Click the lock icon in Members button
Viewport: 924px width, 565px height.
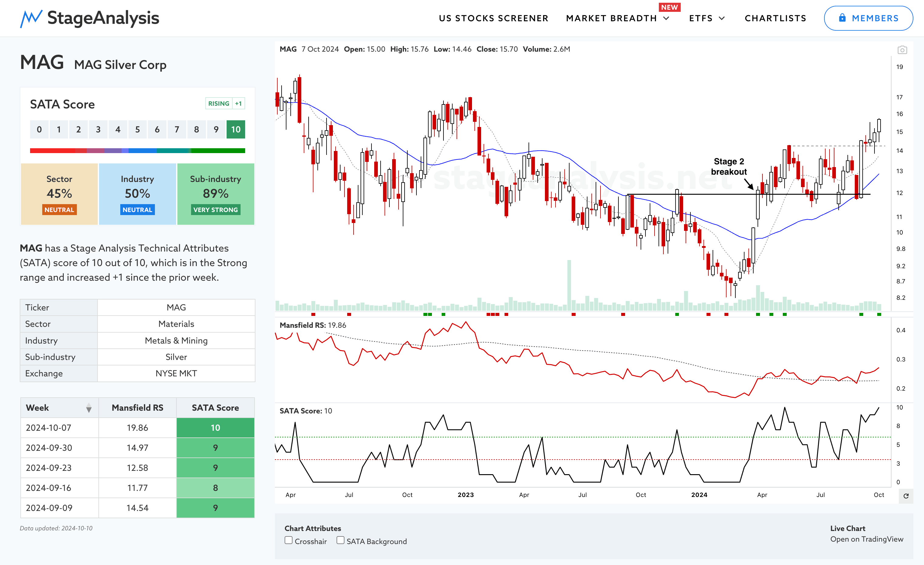coord(842,18)
